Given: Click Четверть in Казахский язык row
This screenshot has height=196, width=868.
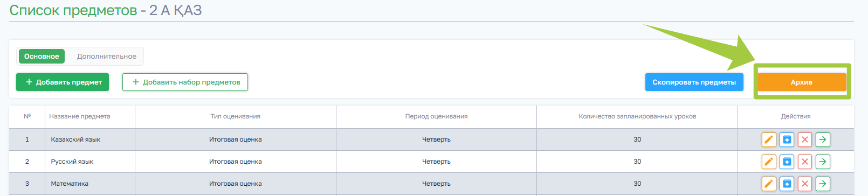Looking at the screenshot, I should pyautogui.click(x=437, y=139).
